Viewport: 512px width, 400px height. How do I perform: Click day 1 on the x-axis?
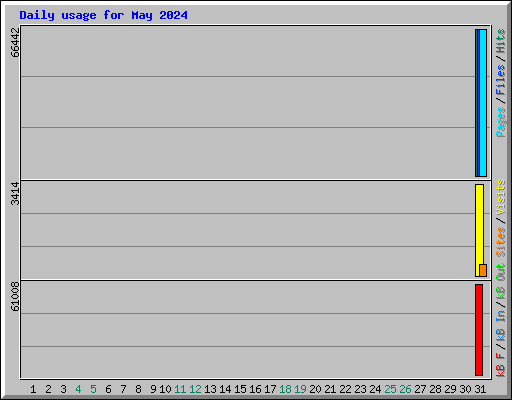(33, 389)
